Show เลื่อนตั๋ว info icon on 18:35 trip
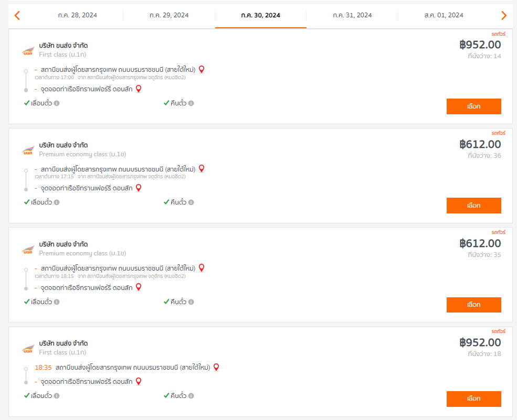 57,396
